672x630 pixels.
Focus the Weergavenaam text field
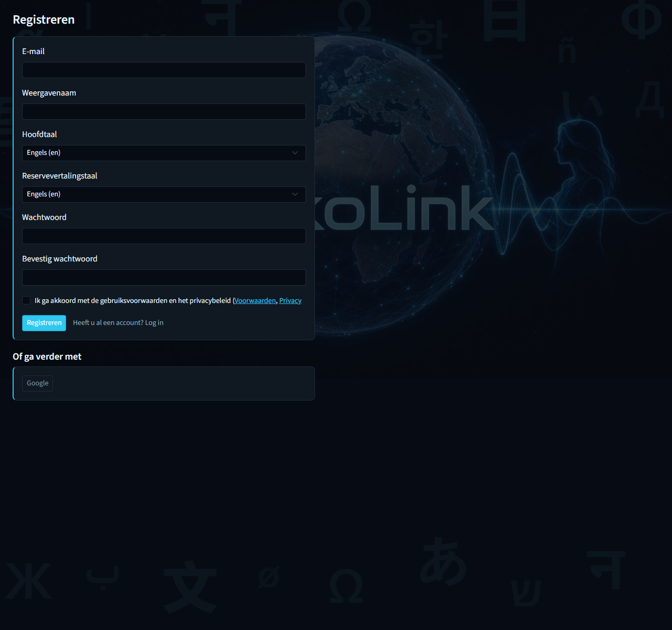(x=164, y=111)
